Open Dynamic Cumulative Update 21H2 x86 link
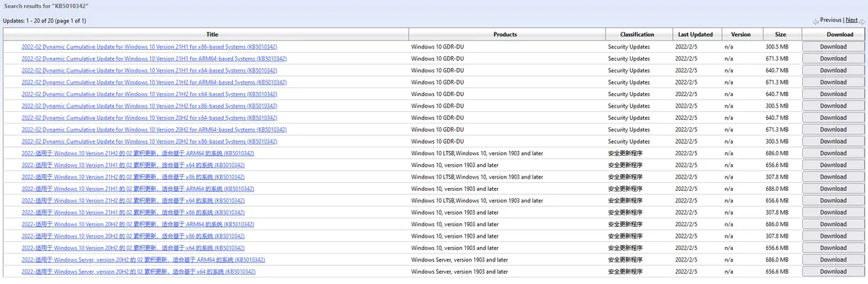The image size is (868, 284). 149,106
